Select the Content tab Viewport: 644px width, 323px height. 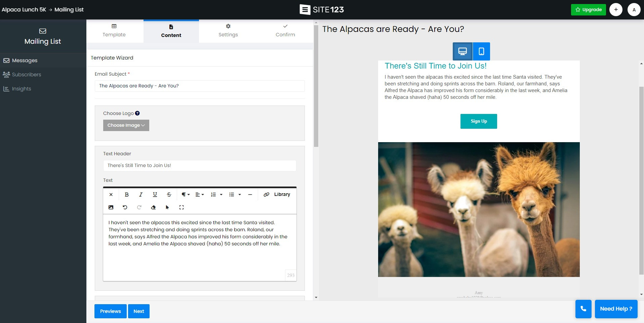pos(171,31)
